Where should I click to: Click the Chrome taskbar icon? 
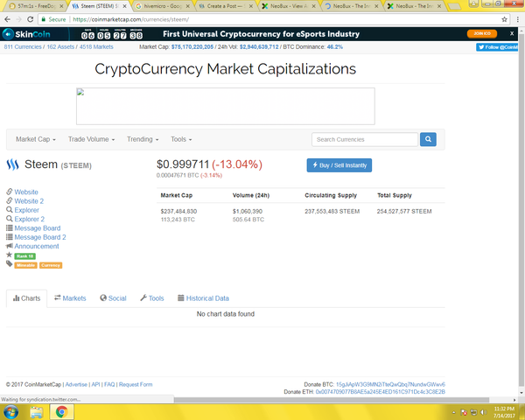61,412
